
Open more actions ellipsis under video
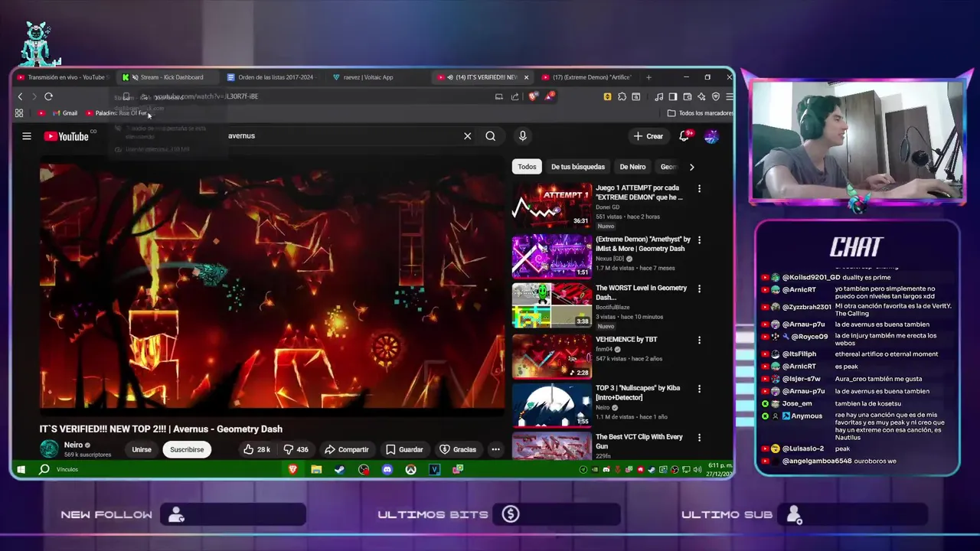point(495,449)
